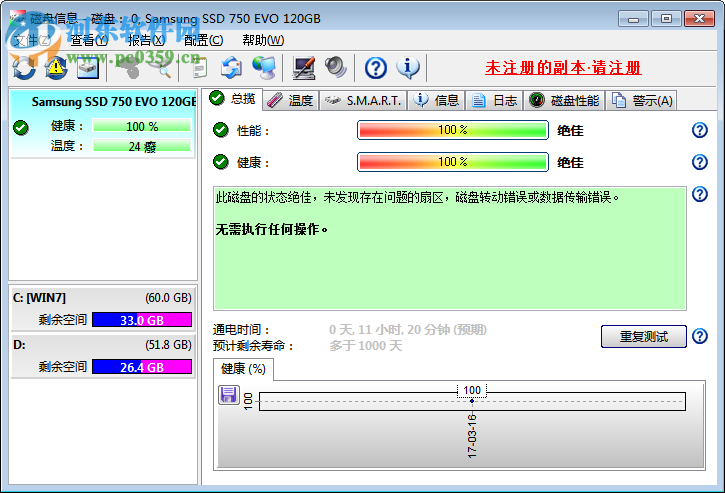Image resolution: width=725 pixels, height=493 pixels.
Task: Open the 查看 menu
Action: click(x=89, y=41)
